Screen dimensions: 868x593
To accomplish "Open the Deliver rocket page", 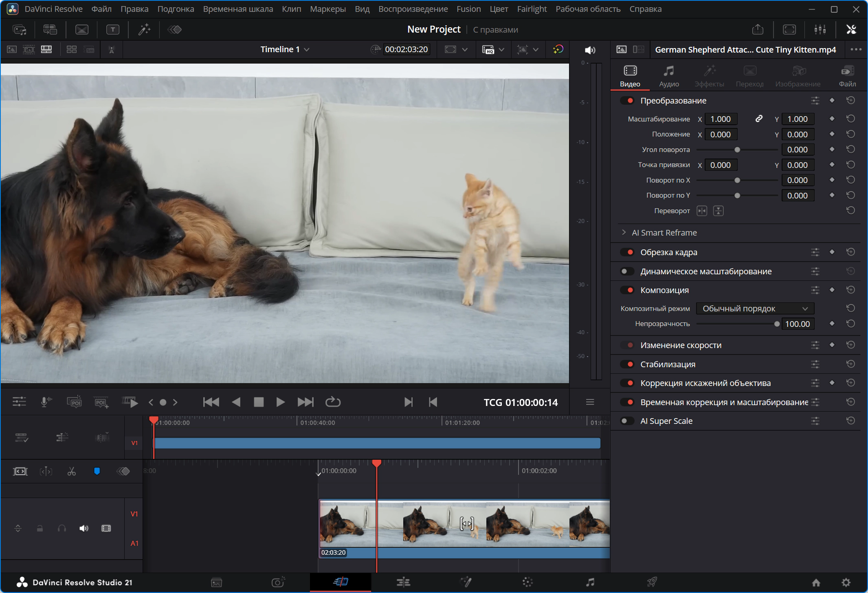I will pyautogui.click(x=652, y=582).
